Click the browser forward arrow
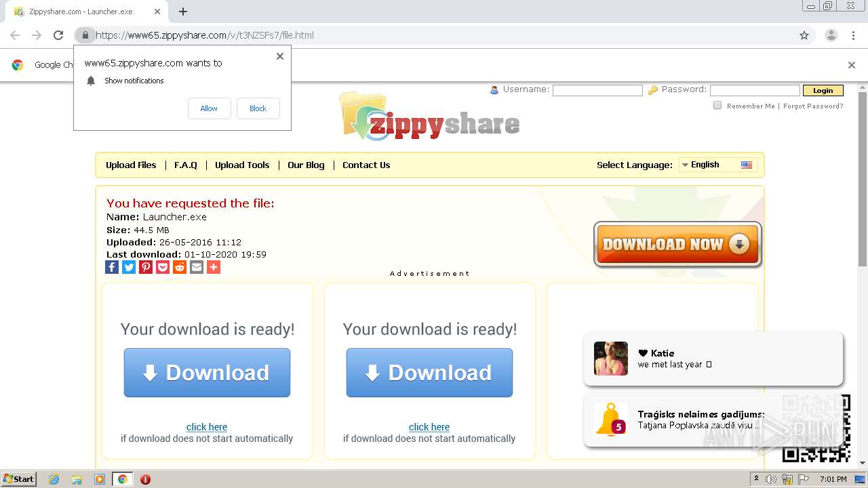This screenshot has height=488, width=868. coord(37,35)
